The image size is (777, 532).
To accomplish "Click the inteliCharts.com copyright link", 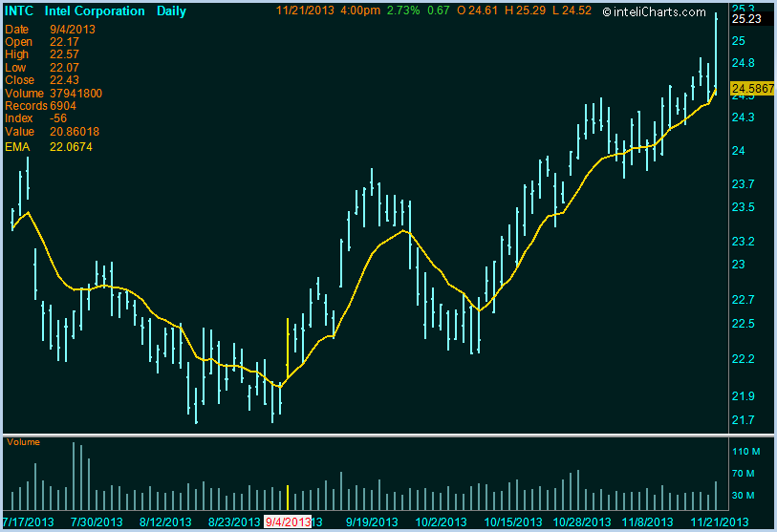I will pos(654,11).
